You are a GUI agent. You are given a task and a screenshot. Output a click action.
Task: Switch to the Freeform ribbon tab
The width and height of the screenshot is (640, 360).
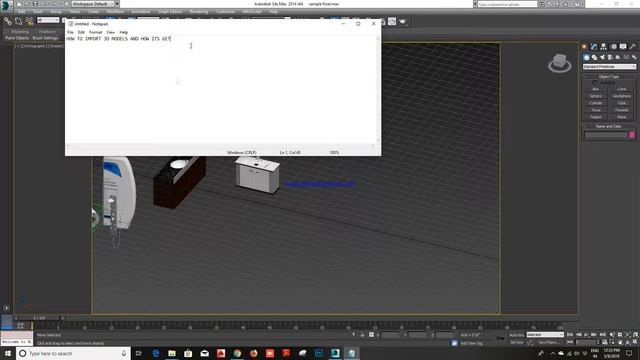pyautogui.click(x=47, y=31)
